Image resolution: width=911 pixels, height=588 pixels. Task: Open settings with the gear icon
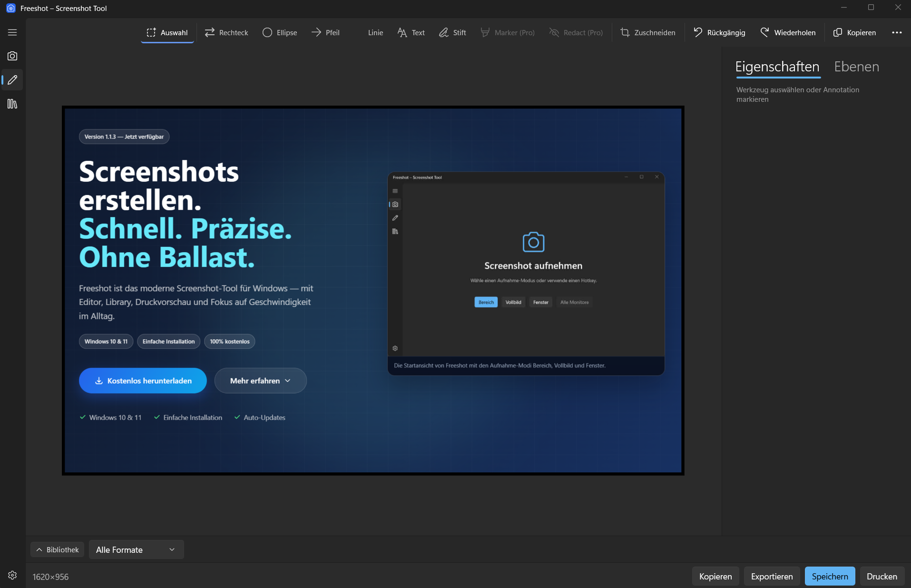click(x=12, y=575)
